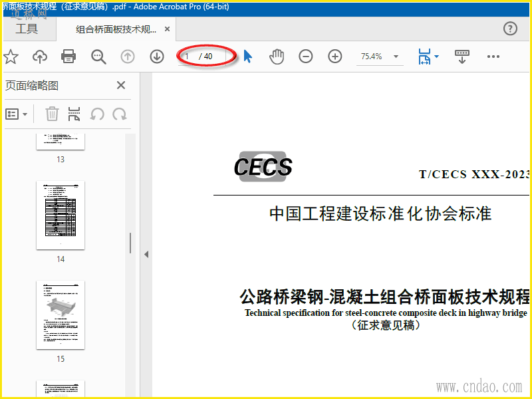Open the thumbnails panel options menu
This screenshot has height=399, width=532.
point(16,114)
